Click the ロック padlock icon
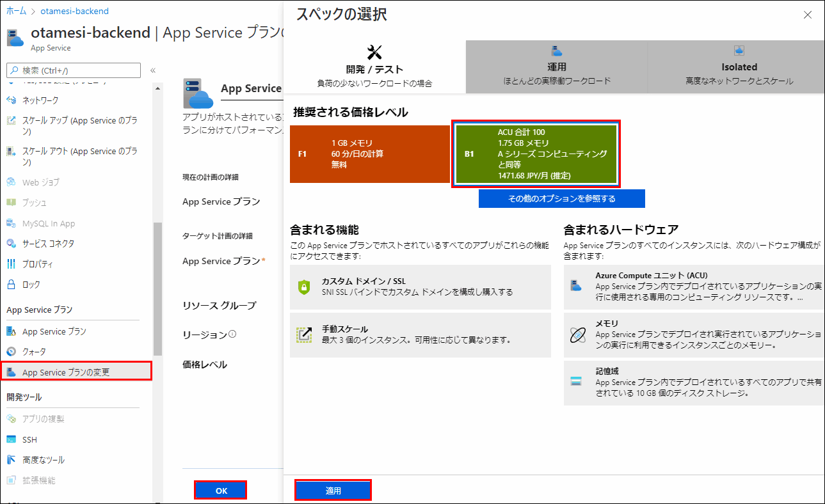The width and height of the screenshot is (825, 504). (x=11, y=285)
